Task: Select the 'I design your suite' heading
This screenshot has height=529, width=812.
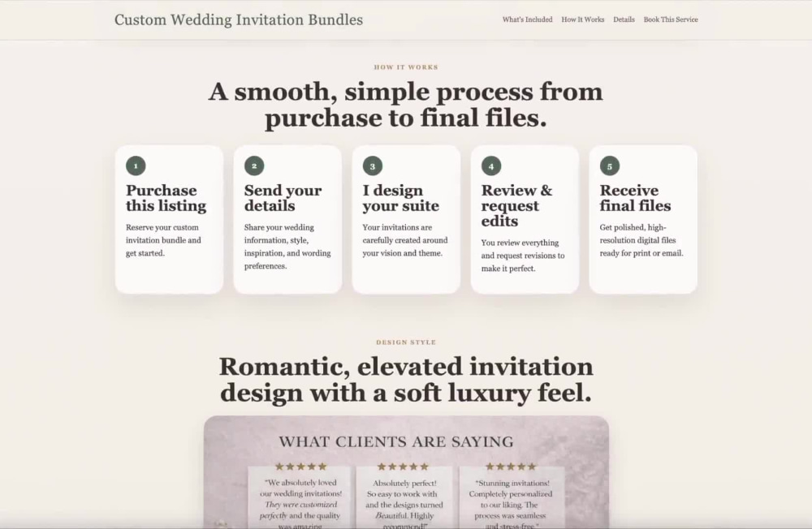Action: [401, 198]
